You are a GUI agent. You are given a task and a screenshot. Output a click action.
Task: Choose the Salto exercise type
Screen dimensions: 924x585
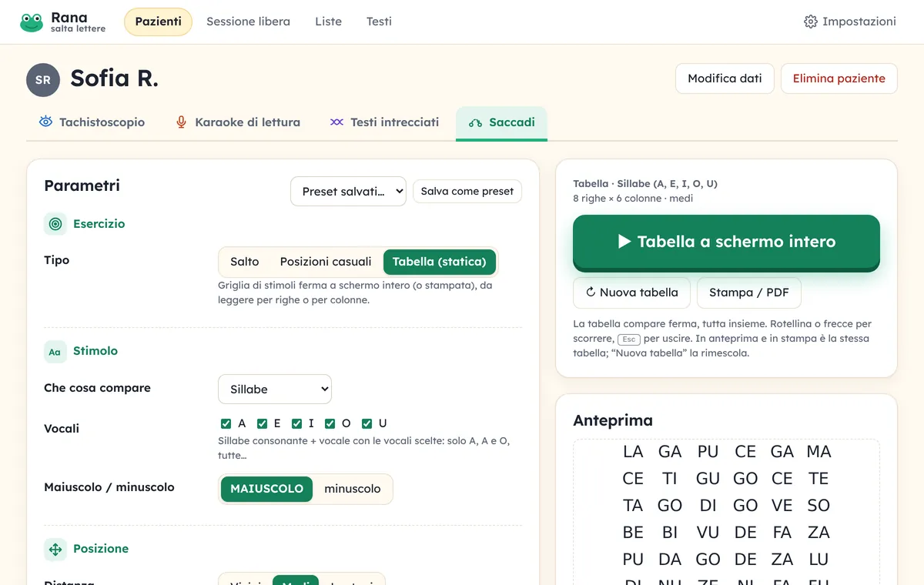(x=244, y=262)
